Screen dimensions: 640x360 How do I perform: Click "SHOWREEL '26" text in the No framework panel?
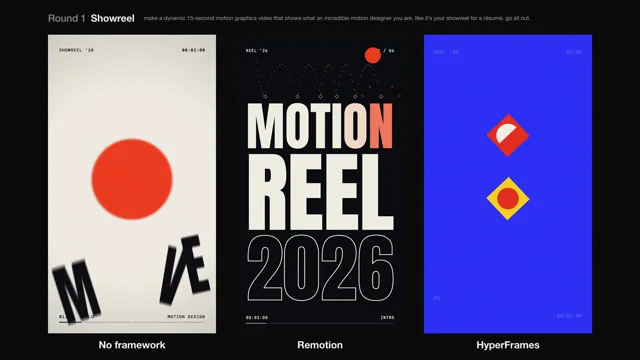click(x=76, y=50)
